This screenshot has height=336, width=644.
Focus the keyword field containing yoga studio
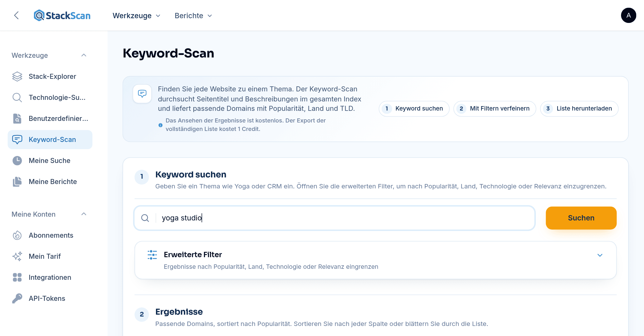[x=335, y=218]
